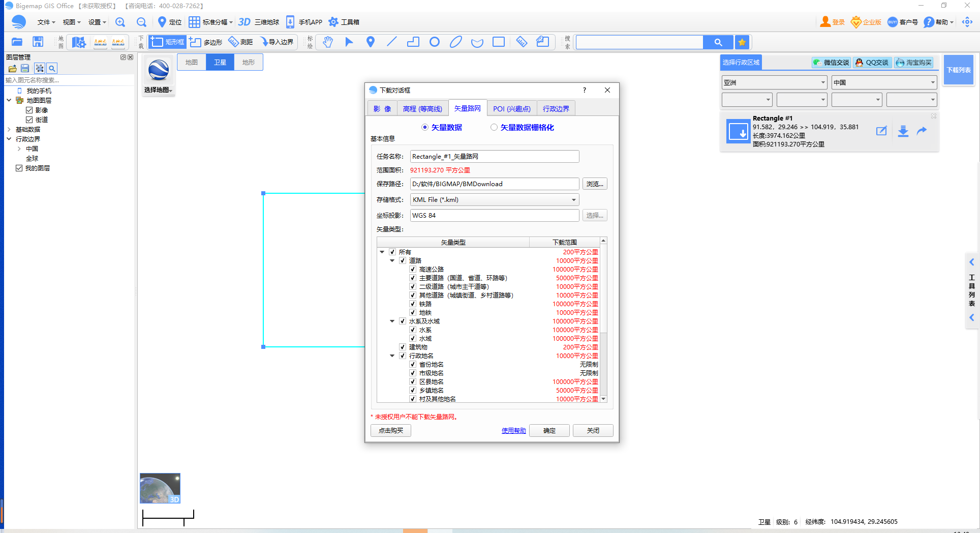Click Rectangle #1 download arrow icon

click(x=903, y=131)
